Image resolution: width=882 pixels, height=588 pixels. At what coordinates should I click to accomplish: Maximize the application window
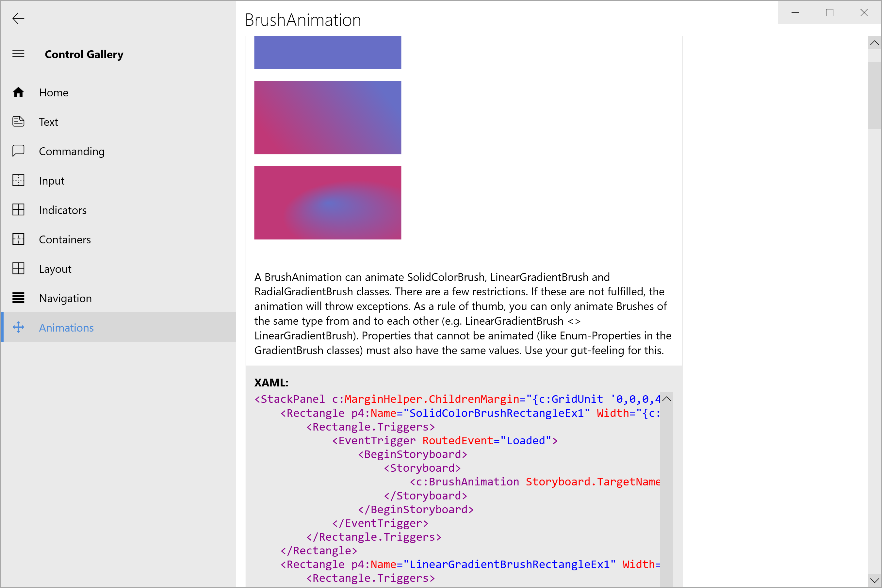tap(829, 13)
